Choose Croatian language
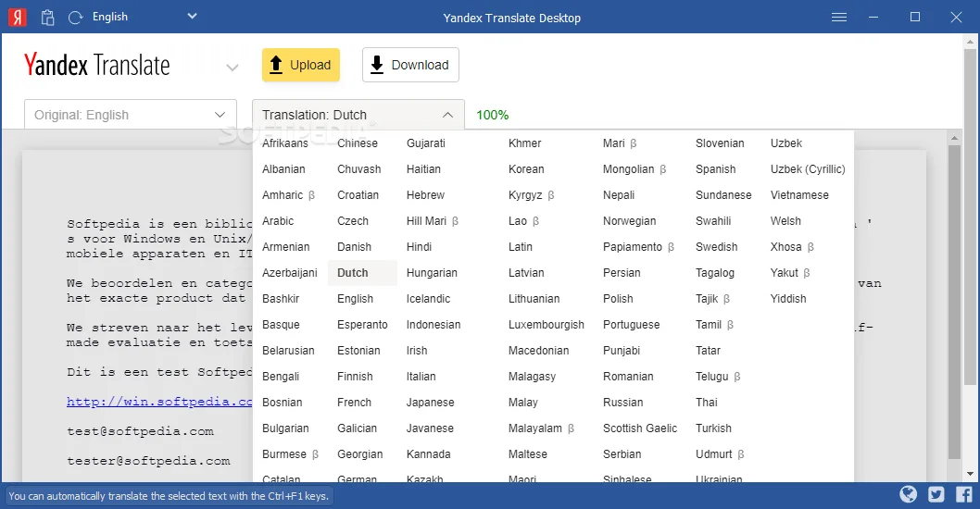The width and height of the screenshot is (980, 509). [x=358, y=195]
